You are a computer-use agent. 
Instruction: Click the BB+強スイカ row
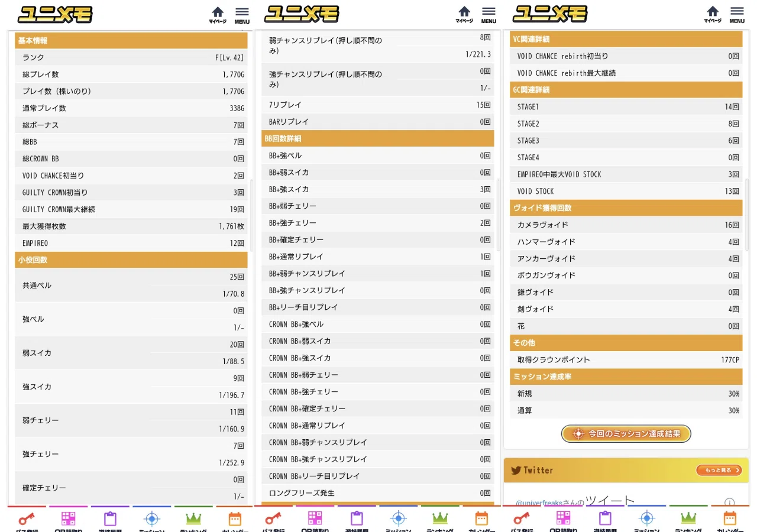(x=378, y=189)
